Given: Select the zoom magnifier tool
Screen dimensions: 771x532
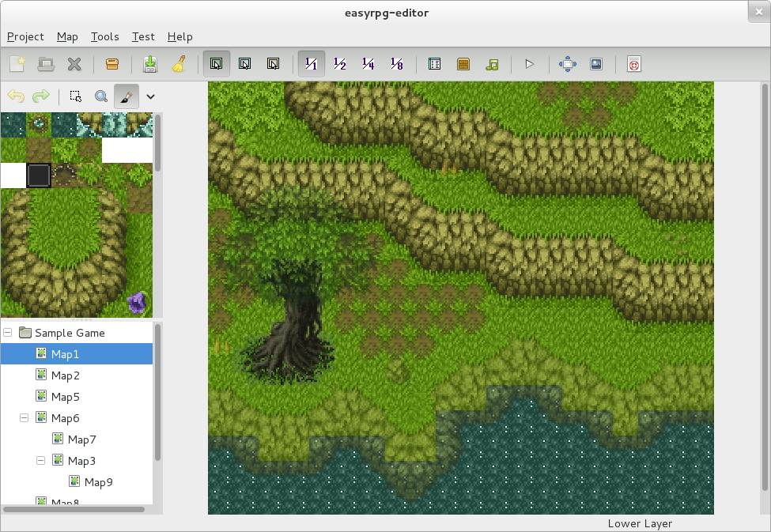Looking at the screenshot, I should pos(101,96).
